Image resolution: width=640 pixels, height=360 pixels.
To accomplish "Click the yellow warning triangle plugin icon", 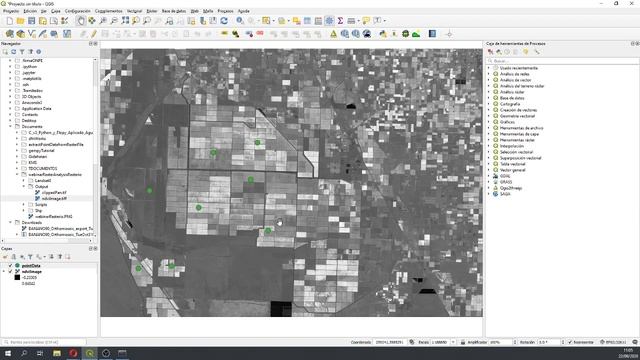I will [x=333, y=34].
